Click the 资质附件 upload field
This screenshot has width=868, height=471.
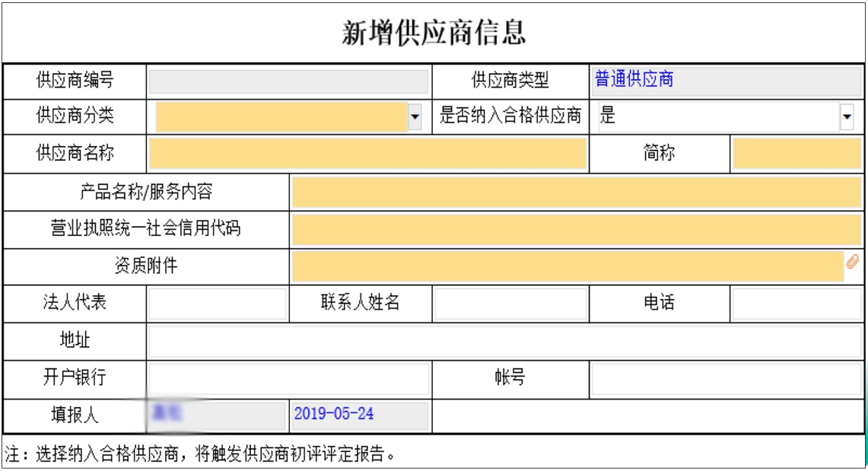pyautogui.click(x=568, y=267)
